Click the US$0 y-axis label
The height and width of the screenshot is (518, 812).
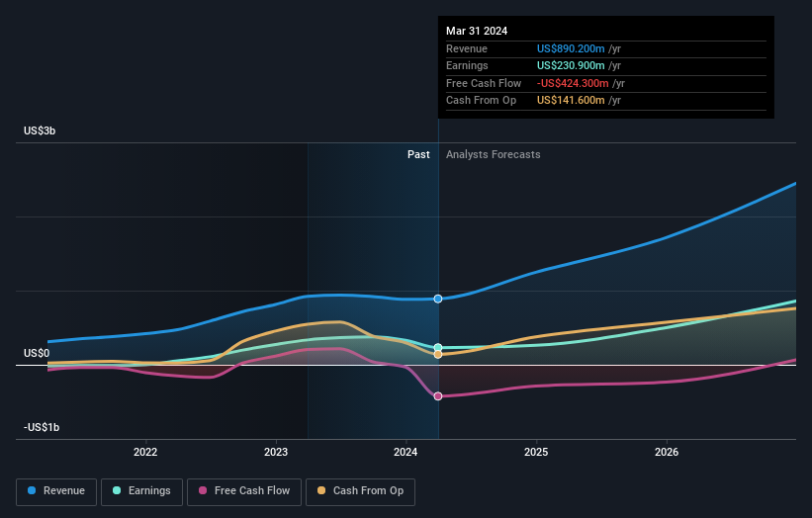tap(37, 354)
